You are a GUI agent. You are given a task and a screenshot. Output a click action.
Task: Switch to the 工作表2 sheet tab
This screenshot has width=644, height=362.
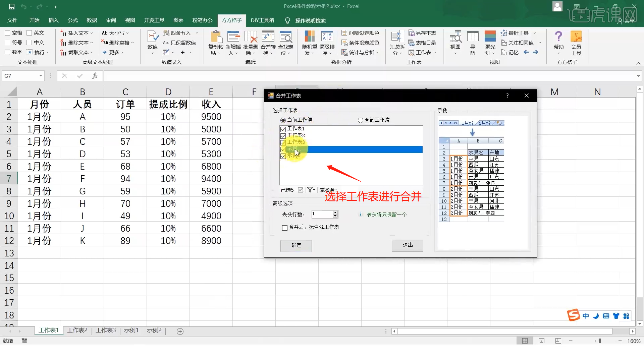click(x=77, y=330)
